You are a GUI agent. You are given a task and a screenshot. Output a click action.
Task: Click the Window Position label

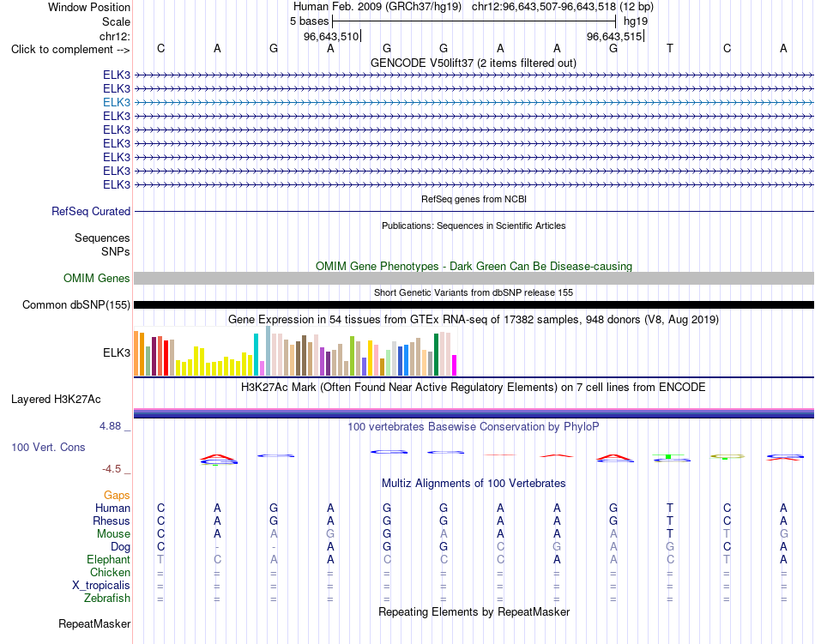[x=89, y=7]
